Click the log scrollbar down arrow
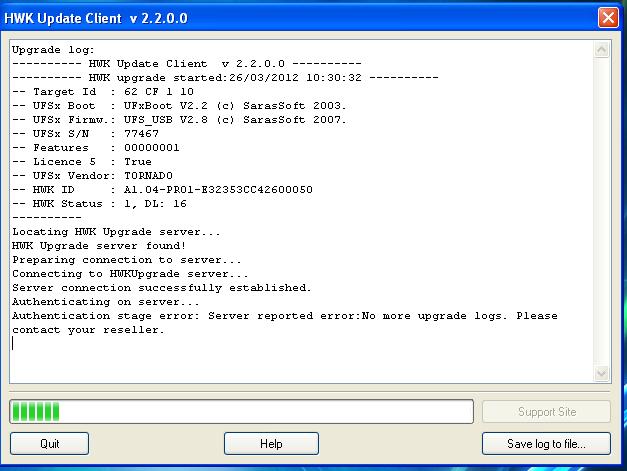This screenshot has width=627, height=471. pos(601,373)
